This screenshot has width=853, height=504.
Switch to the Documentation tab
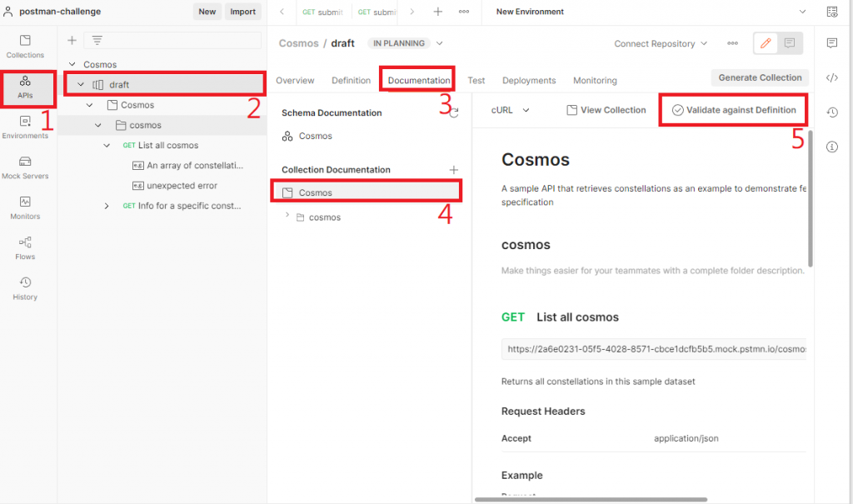pyautogui.click(x=418, y=80)
